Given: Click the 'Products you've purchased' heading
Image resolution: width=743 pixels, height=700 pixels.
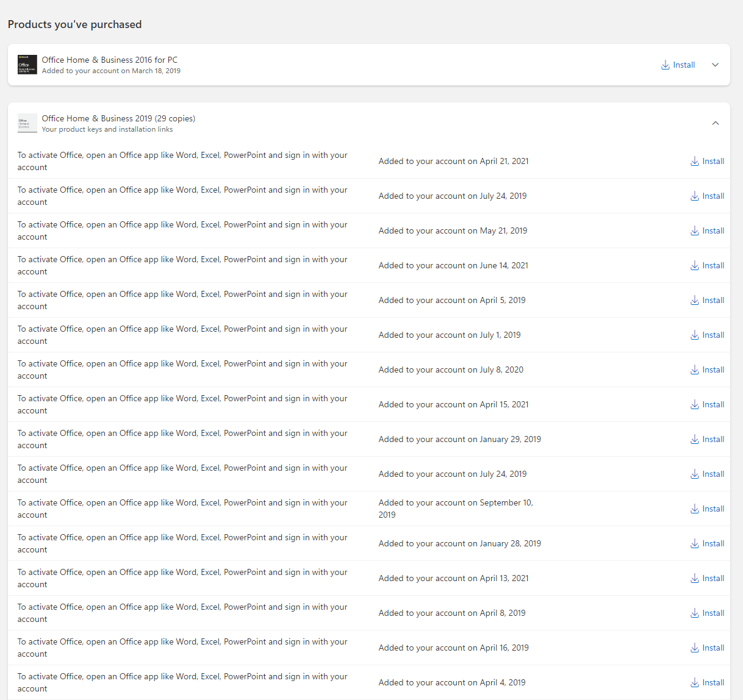Looking at the screenshot, I should 74,24.
